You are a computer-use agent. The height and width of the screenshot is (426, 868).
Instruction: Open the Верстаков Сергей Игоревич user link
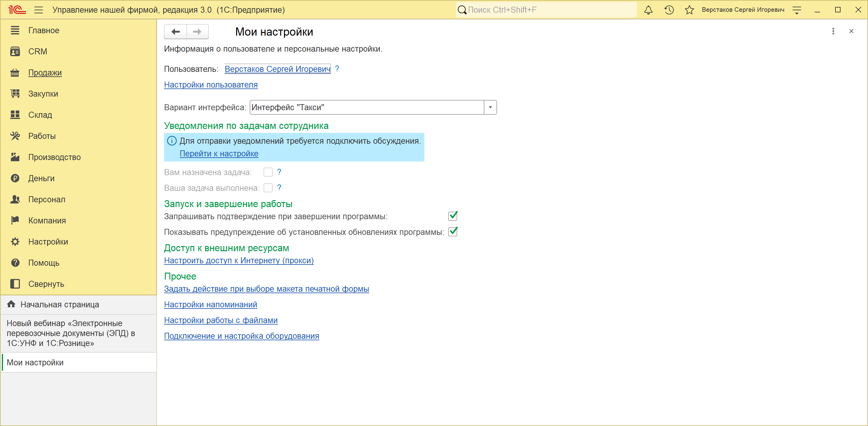277,69
